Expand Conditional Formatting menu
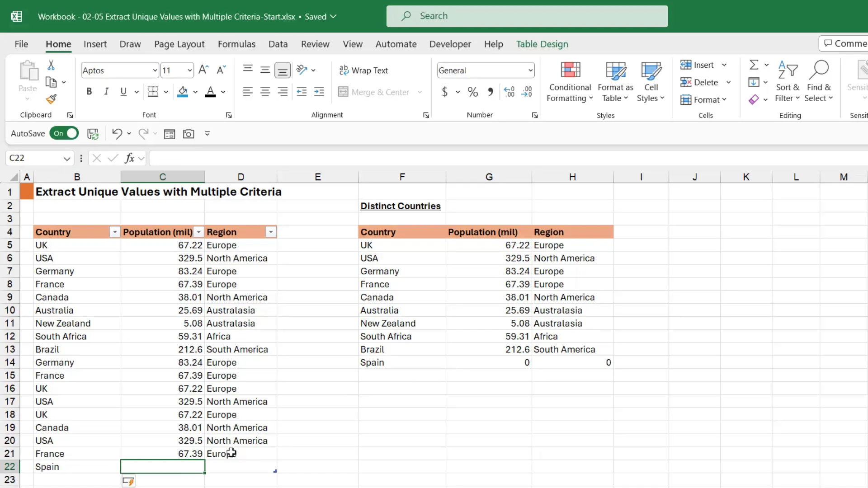Viewport: 868px width, 488px height. (x=570, y=82)
